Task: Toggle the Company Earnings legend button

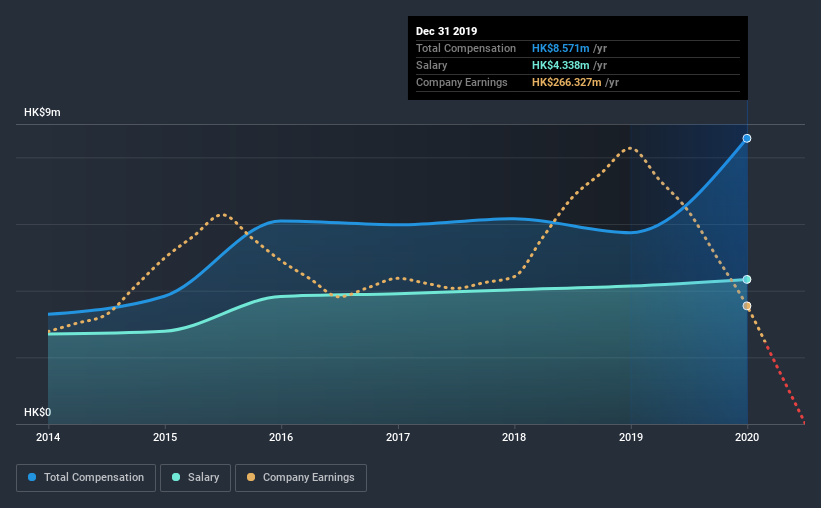Action: point(301,478)
